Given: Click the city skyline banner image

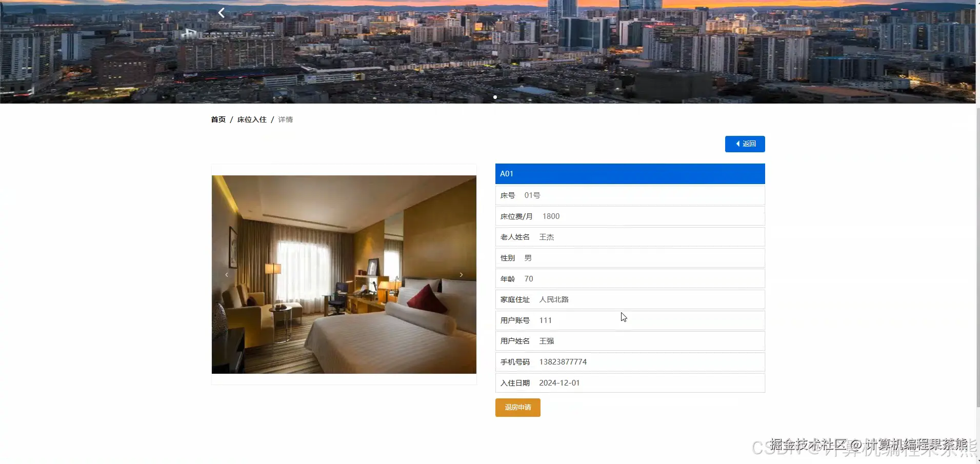Looking at the screenshot, I should 487,51.
